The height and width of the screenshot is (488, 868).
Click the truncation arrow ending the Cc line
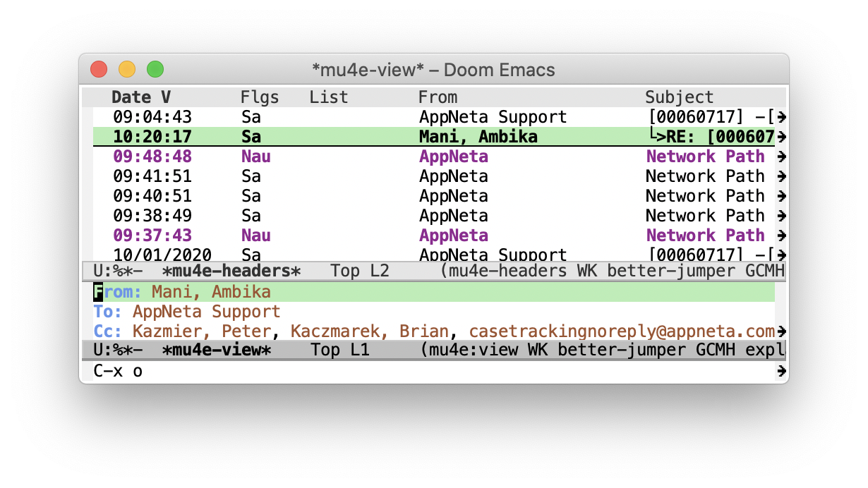click(780, 330)
